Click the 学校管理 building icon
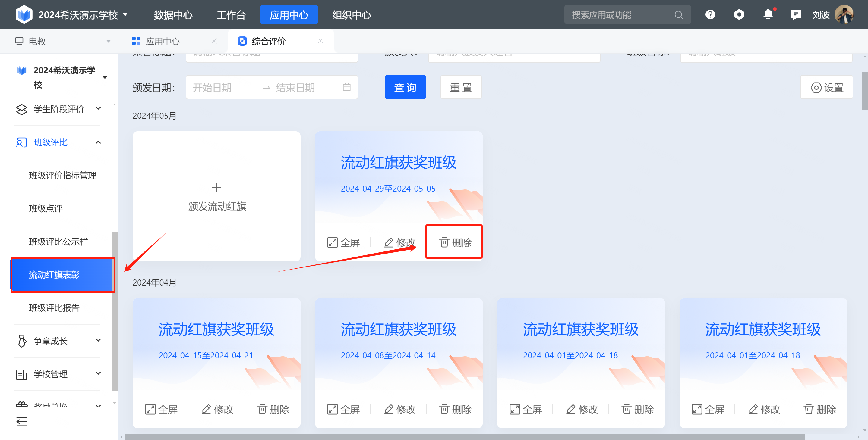 click(22, 374)
